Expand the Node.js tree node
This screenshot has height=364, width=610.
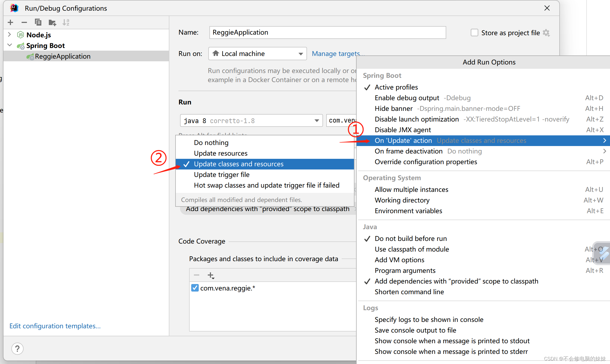pyautogui.click(x=10, y=35)
